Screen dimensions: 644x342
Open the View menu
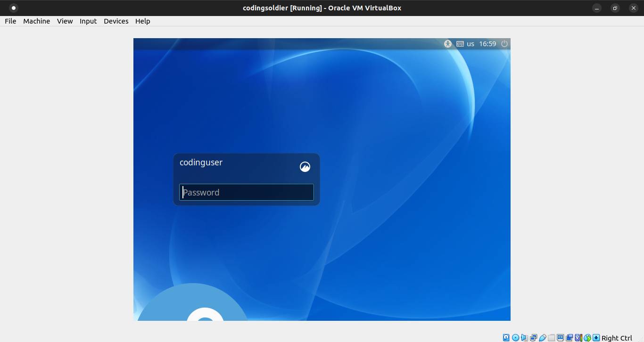click(x=65, y=21)
